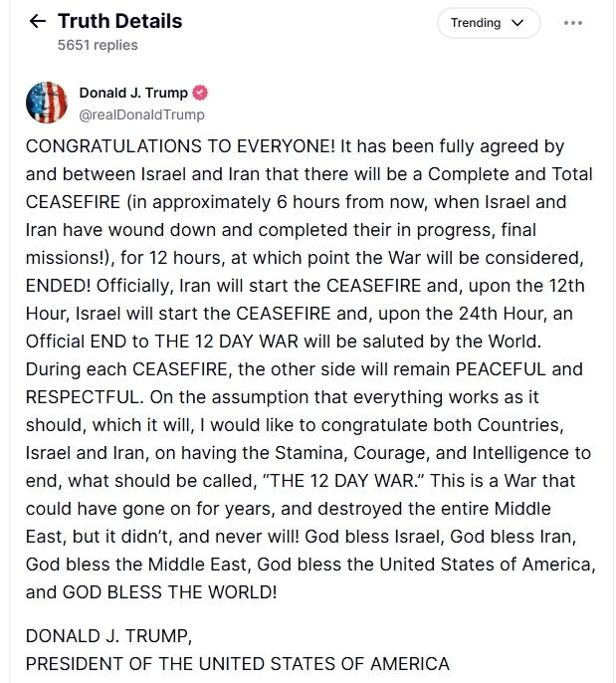Select the word RESPECTFUL in the post

(85, 397)
